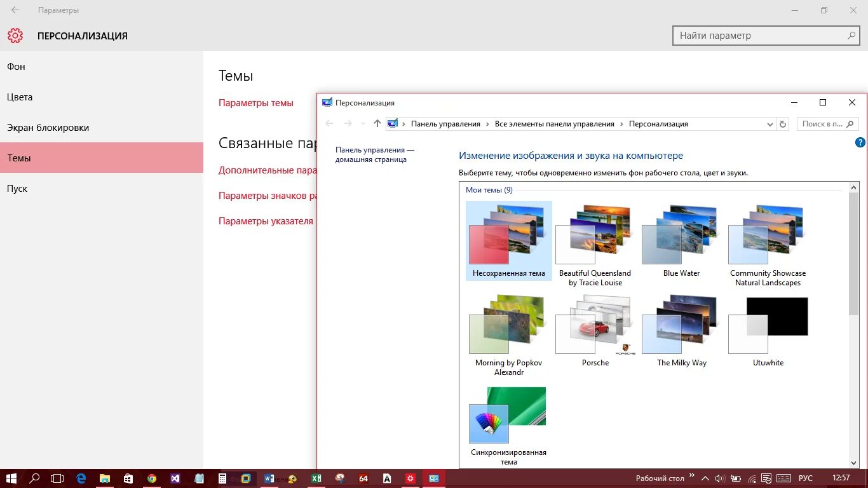Click the refresh button beside address bar

point(783,124)
